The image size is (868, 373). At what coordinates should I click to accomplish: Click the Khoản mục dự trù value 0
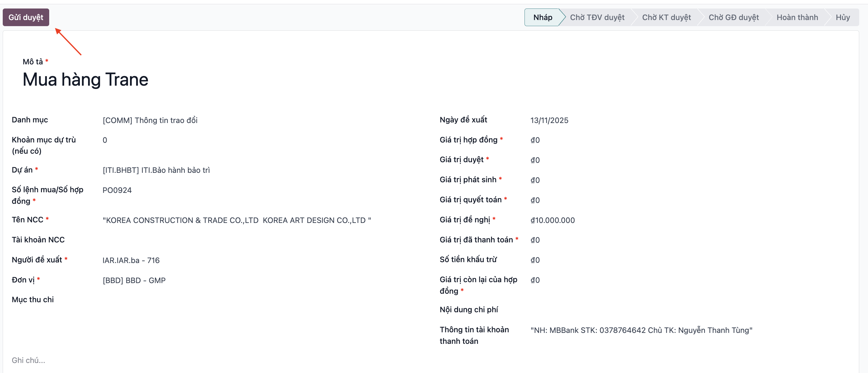click(x=105, y=140)
